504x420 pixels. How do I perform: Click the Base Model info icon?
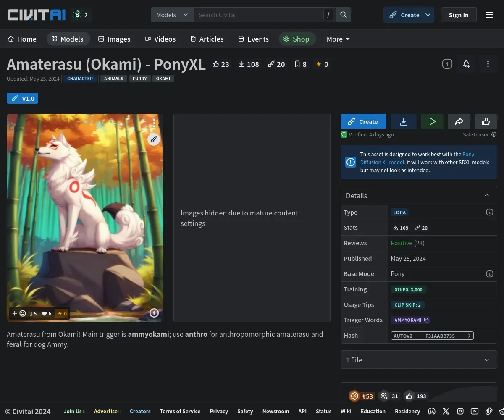[x=489, y=274]
